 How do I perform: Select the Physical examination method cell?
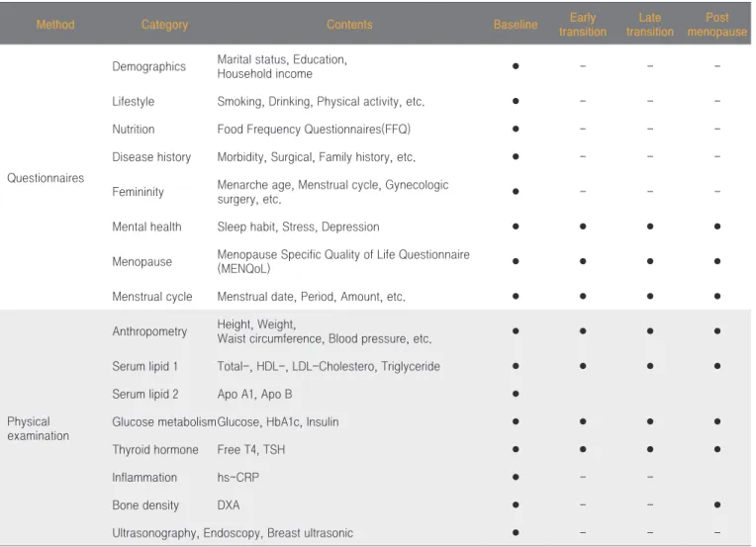(x=38, y=428)
